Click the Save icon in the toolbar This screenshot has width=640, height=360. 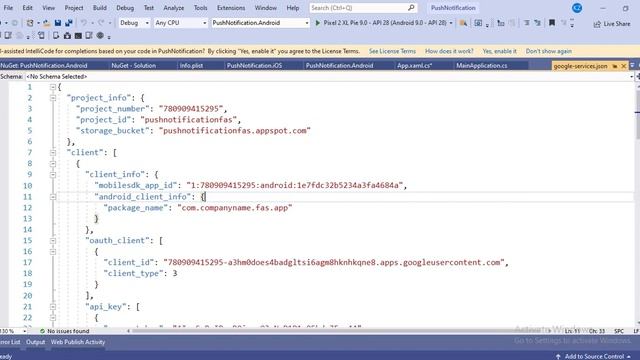click(58, 23)
